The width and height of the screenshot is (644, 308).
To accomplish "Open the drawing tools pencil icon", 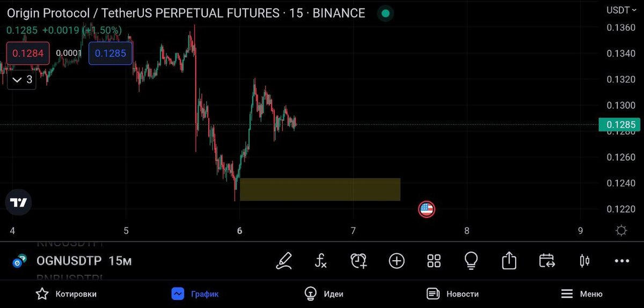I will 284,261.
